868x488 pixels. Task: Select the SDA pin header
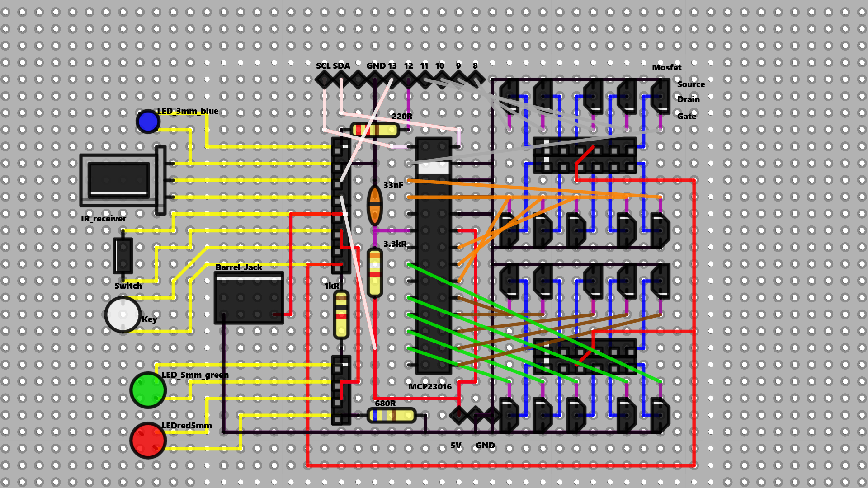pos(340,79)
